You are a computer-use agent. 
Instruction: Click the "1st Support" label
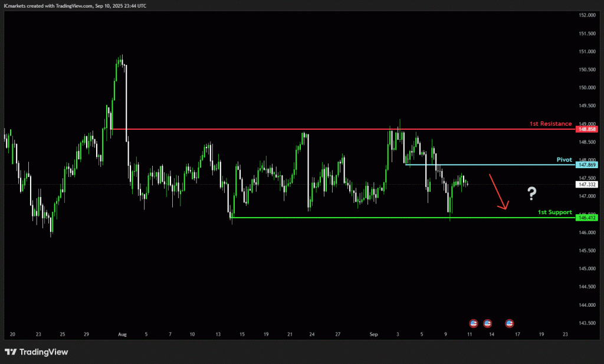(554, 212)
